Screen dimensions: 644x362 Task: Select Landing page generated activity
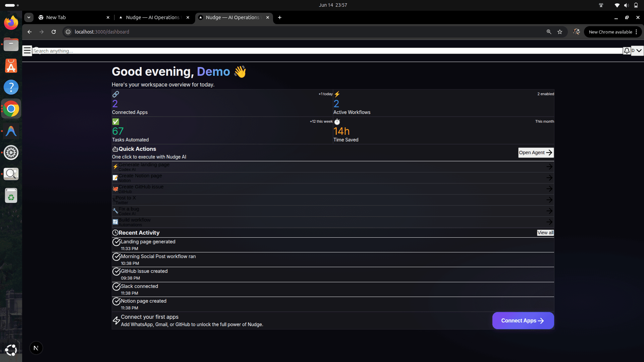[x=333, y=245]
